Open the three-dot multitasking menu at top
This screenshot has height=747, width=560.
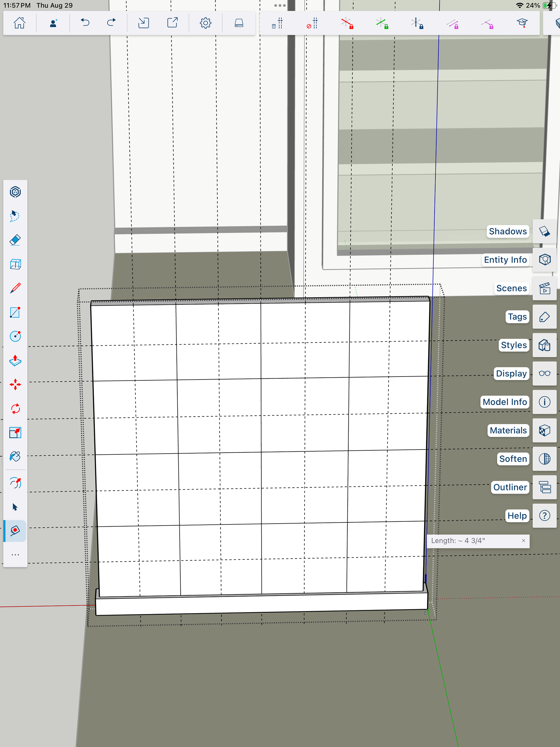coord(280,6)
